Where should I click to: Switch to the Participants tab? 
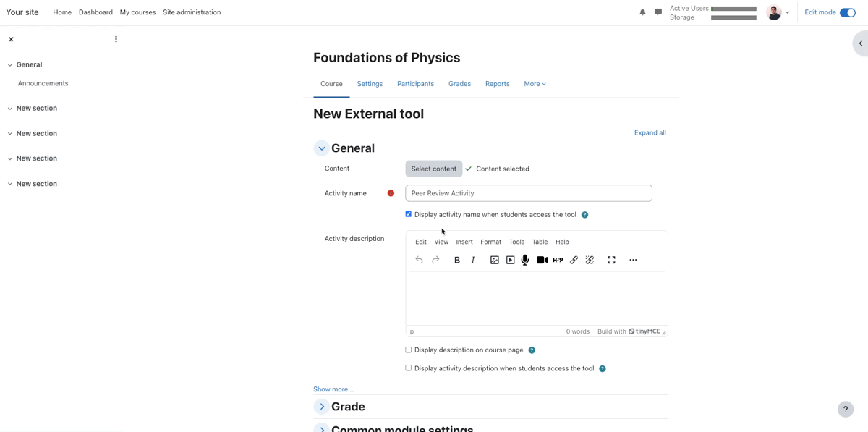point(415,83)
